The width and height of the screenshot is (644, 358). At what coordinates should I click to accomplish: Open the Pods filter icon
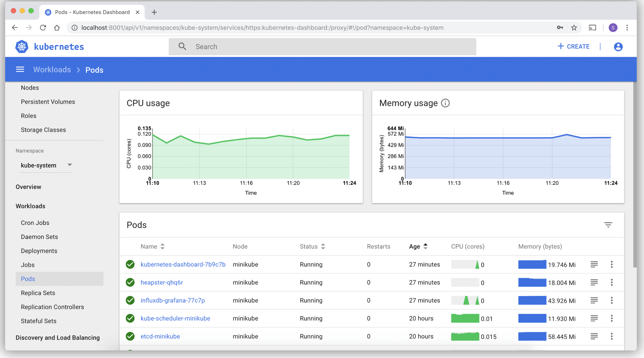click(x=608, y=225)
